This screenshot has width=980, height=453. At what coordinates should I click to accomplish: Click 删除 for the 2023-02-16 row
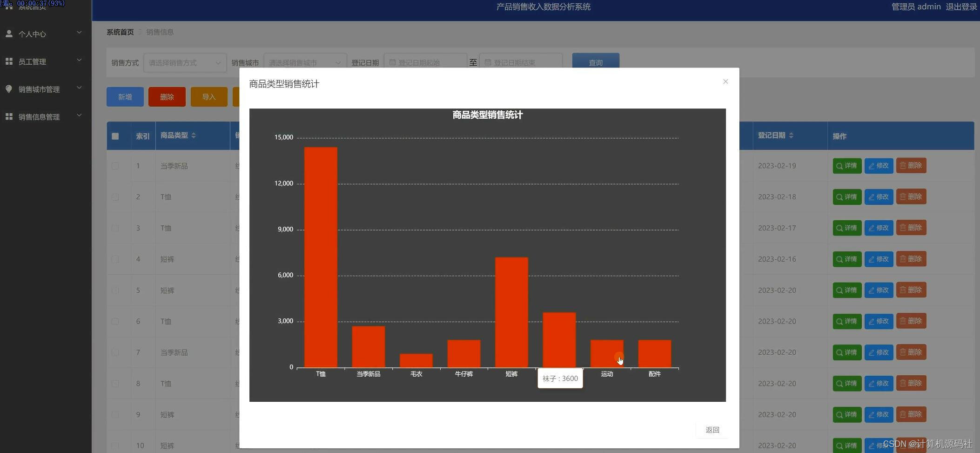pos(911,259)
